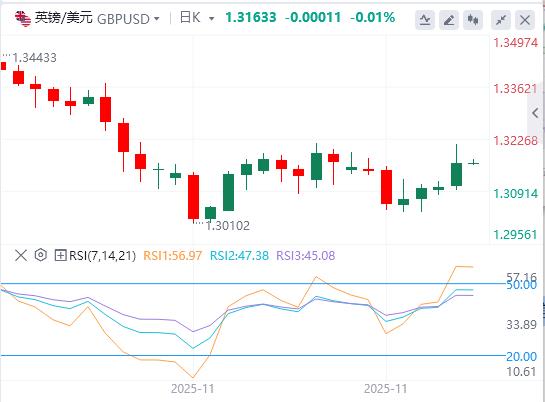The width and height of the screenshot is (545, 402).
Task: Expand the GBPUSD symbol dropdown arrow
Action: tap(157, 18)
